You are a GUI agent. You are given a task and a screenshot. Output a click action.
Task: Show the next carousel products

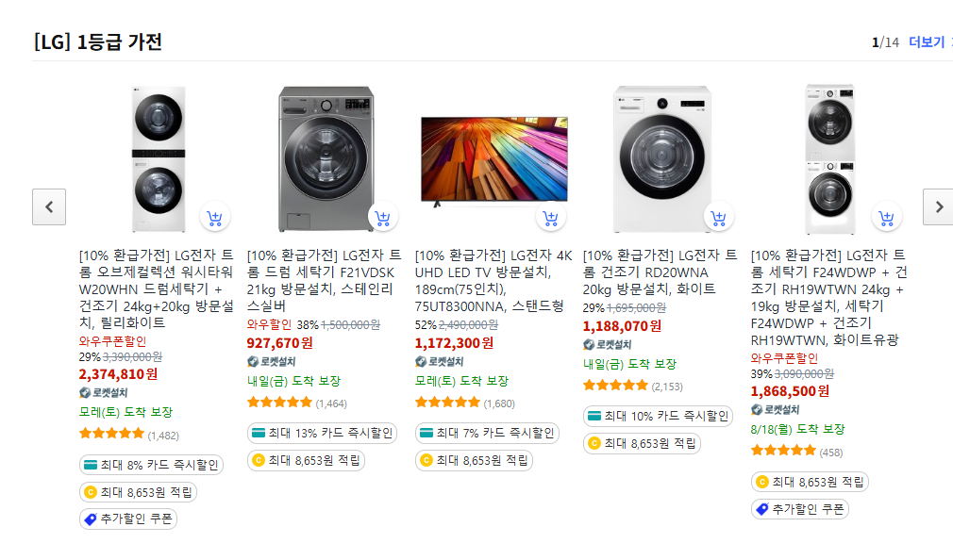click(x=938, y=206)
